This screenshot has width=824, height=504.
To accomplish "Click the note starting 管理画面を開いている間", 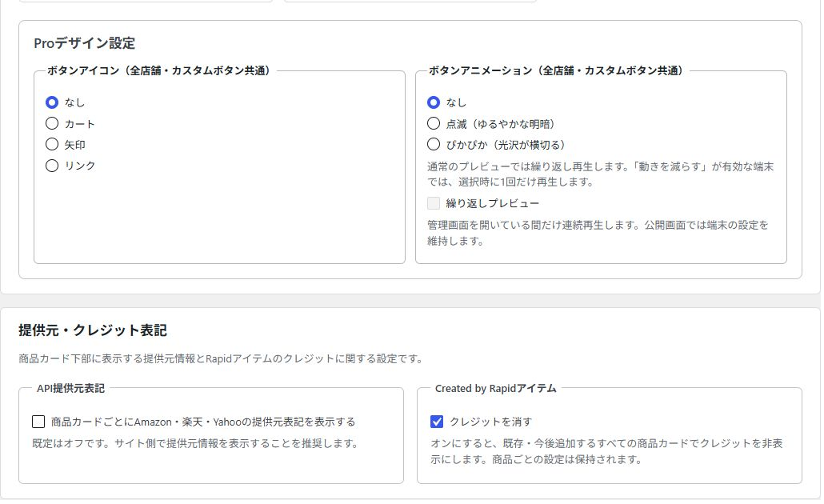I will 598,233.
